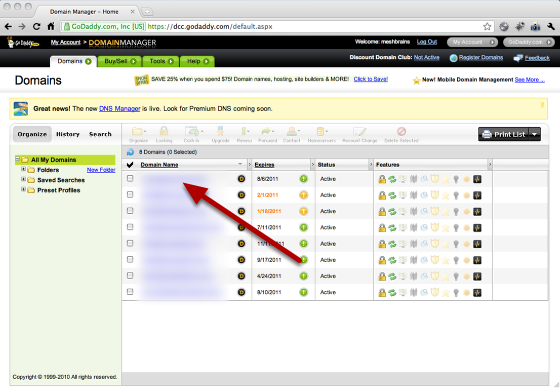Click the Click to Save! promo link
The height and width of the screenshot is (388, 560).
(x=371, y=79)
